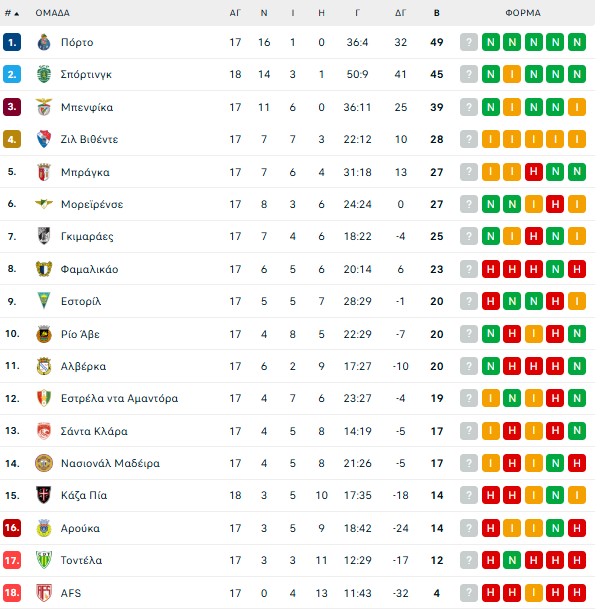Click the Porto club crest icon
Image resolution: width=600 pixels, height=610 pixels.
43,42
